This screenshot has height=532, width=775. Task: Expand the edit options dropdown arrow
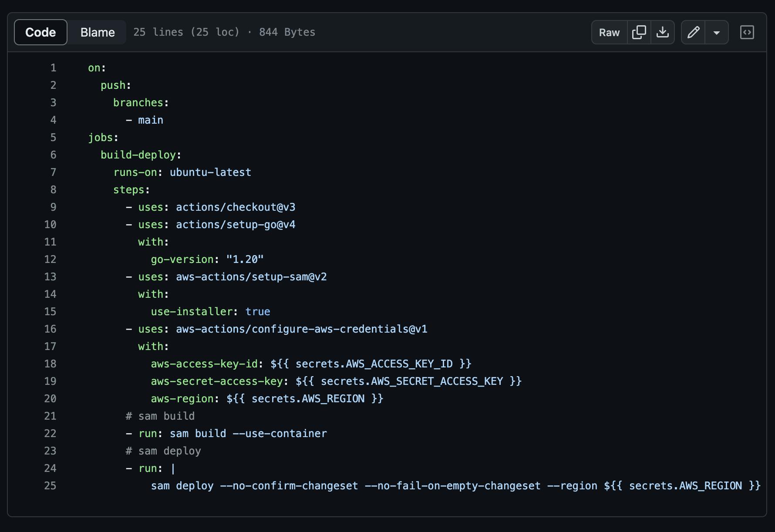point(716,32)
